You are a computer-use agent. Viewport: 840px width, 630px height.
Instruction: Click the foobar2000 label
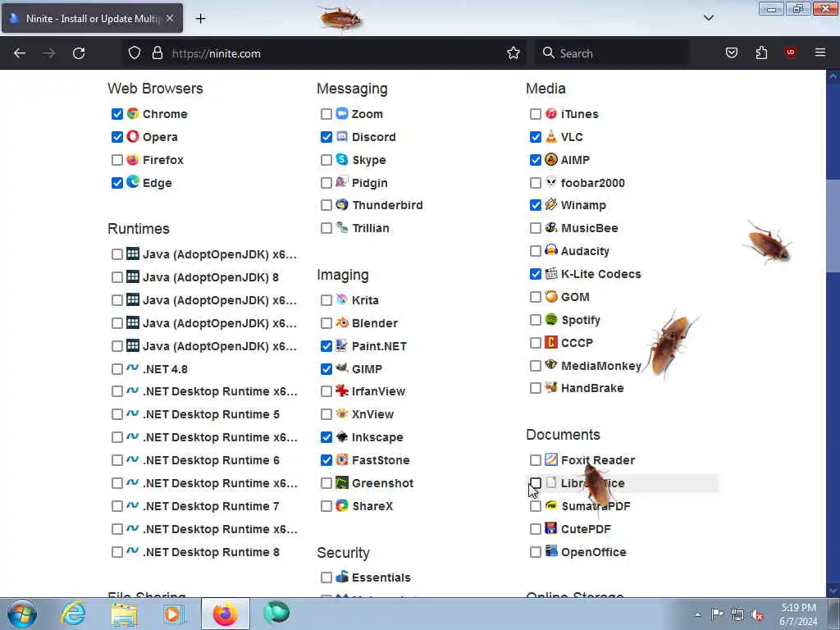pos(592,183)
